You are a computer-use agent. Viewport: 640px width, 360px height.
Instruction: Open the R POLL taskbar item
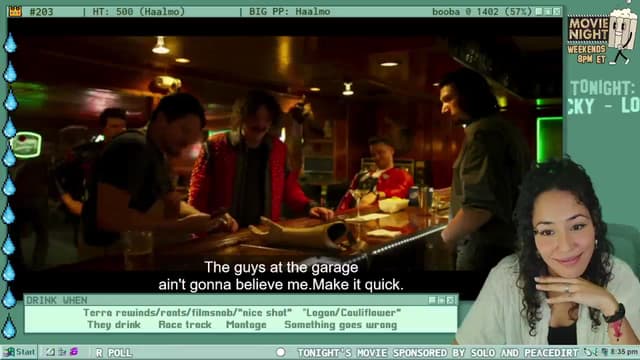pos(114,352)
